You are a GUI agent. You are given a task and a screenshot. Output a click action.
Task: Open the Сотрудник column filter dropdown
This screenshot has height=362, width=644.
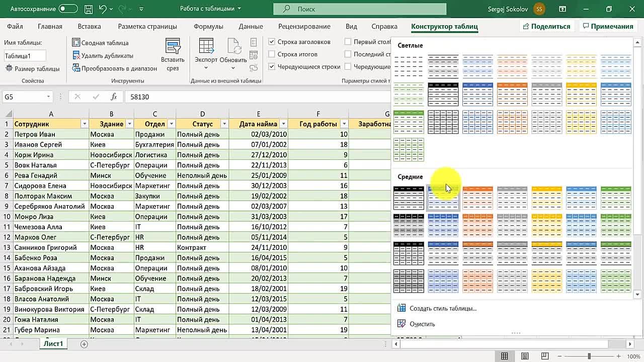click(85, 124)
